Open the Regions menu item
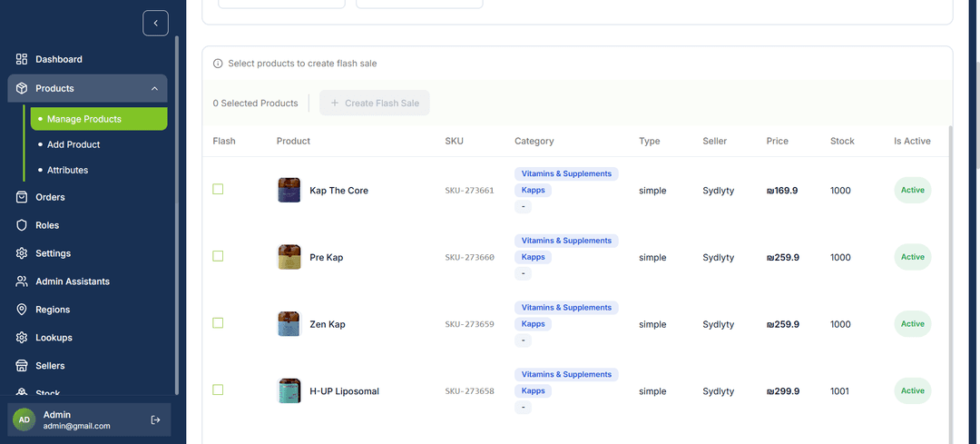The height and width of the screenshot is (444, 980). tap(87, 310)
